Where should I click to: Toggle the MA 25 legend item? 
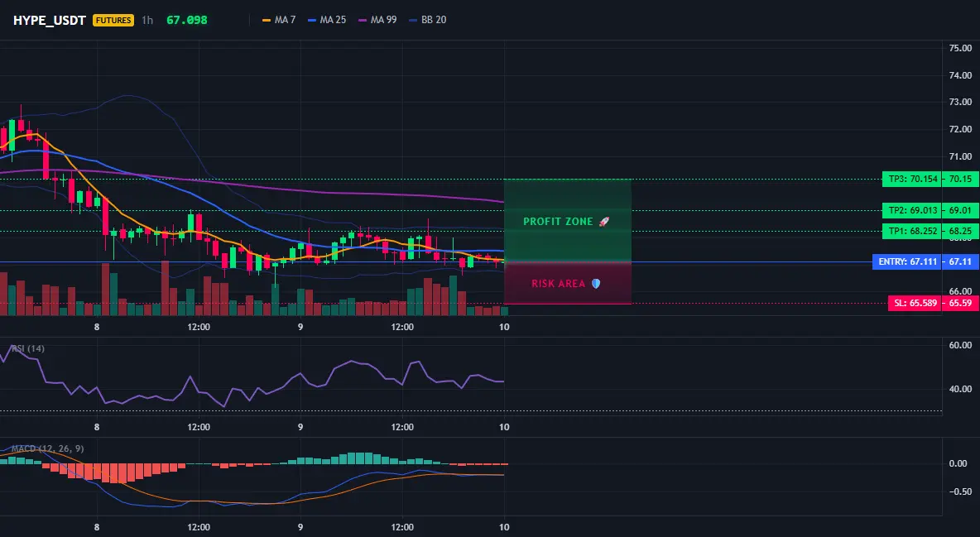point(327,20)
